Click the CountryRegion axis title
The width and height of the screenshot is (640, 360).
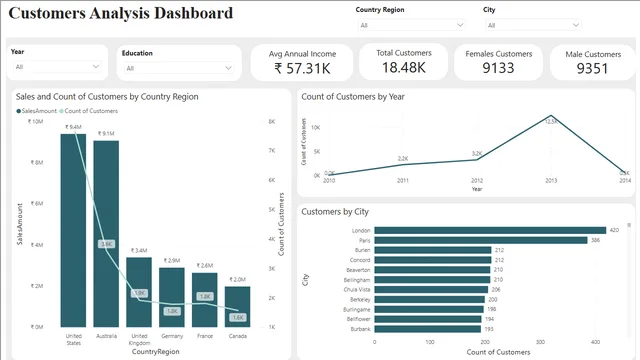click(x=156, y=351)
